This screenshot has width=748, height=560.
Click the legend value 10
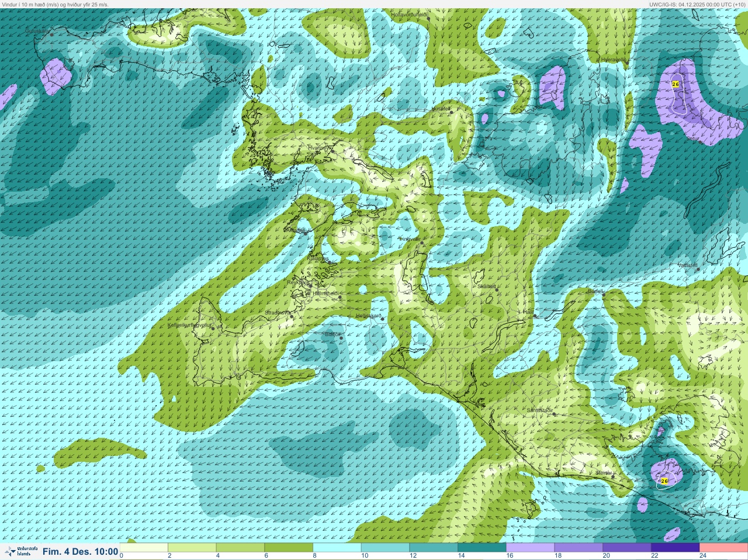tap(365, 555)
